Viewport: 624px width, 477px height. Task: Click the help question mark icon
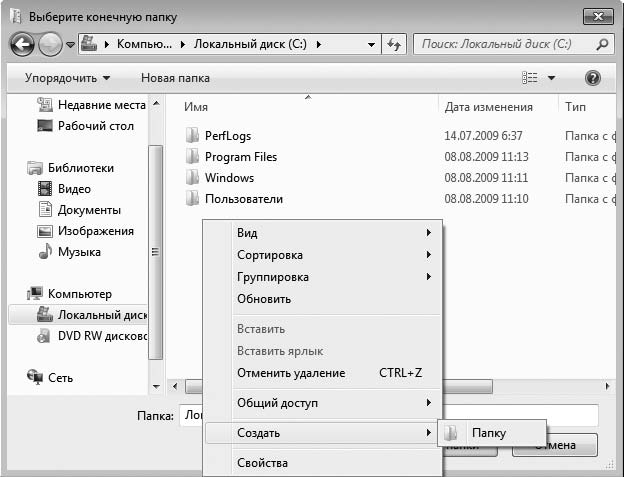pyautogui.click(x=592, y=78)
